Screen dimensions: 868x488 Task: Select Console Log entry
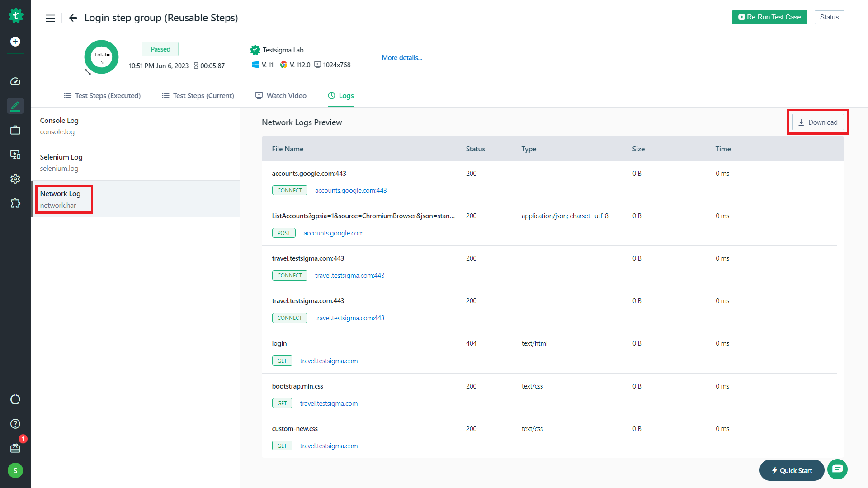coord(135,126)
